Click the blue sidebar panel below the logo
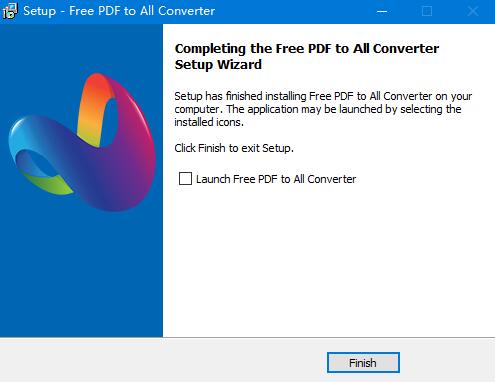This screenshot has width=495, height=382. click(81, 273)
